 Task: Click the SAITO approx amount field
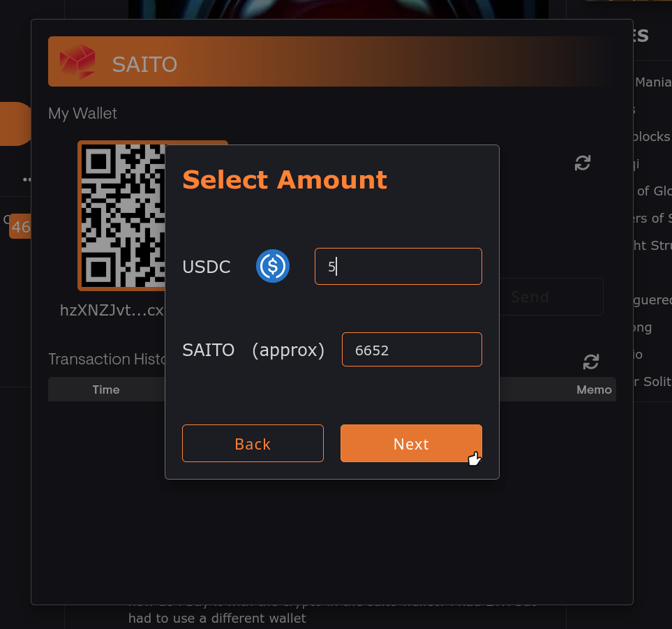click(412, 350)
